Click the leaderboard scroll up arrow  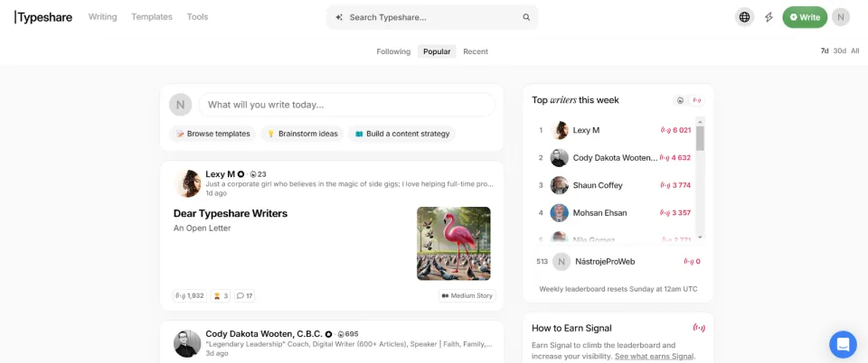tap(700, 121)
